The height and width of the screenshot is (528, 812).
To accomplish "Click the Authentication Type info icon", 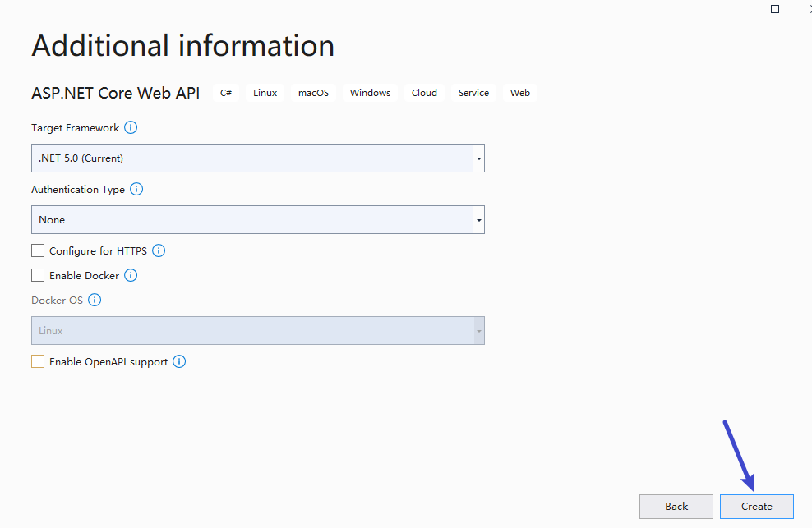I will (136, 189).
